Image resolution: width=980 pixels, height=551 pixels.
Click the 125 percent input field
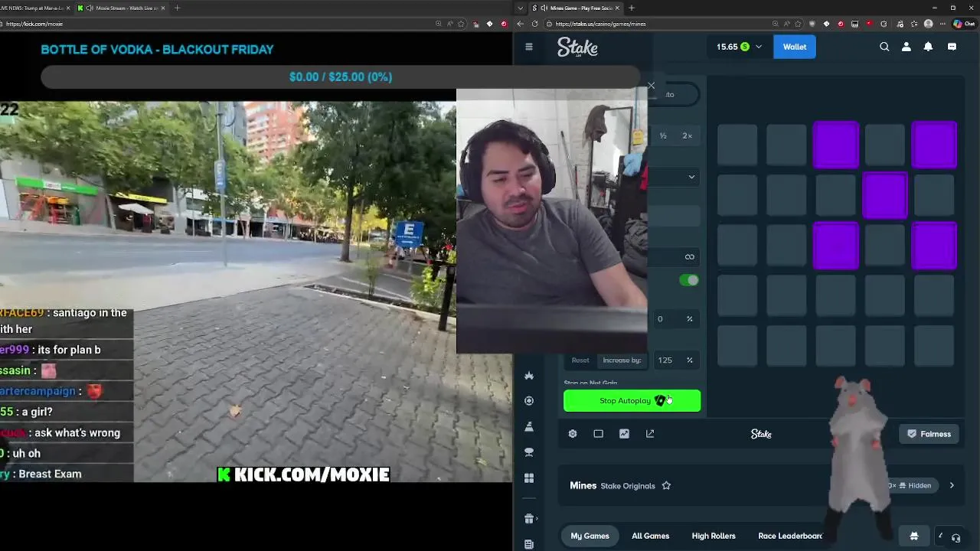[675, 360]
